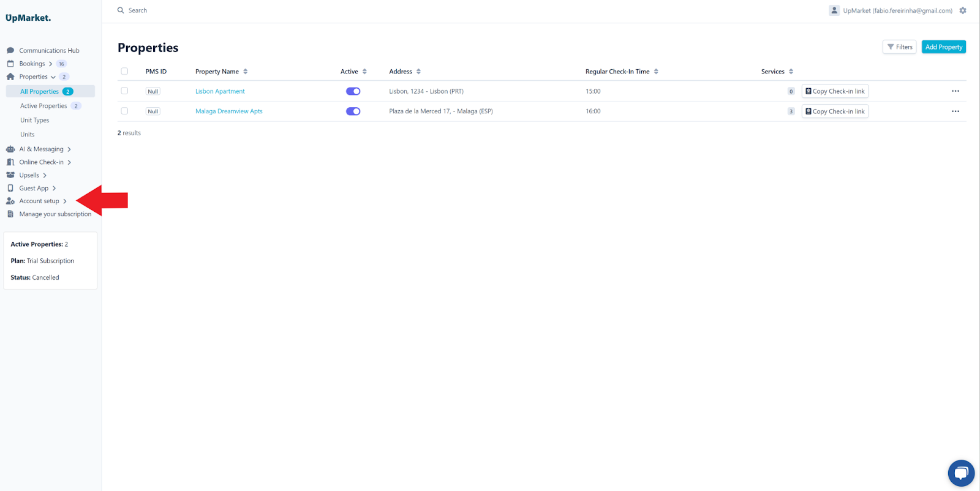Click 'Plan: Trial Subscription' text

[x=42, y=261]
